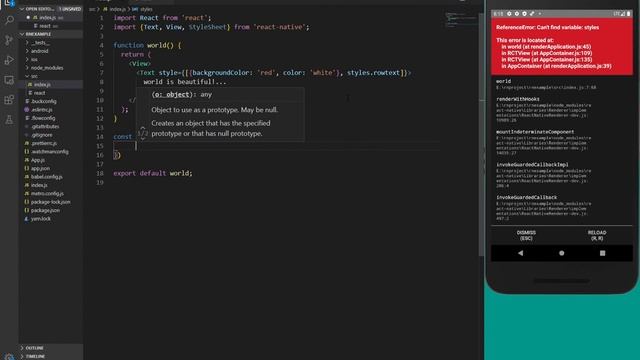Open the package-lock.json file
640x360 pixels.
(x=51, y=202)
